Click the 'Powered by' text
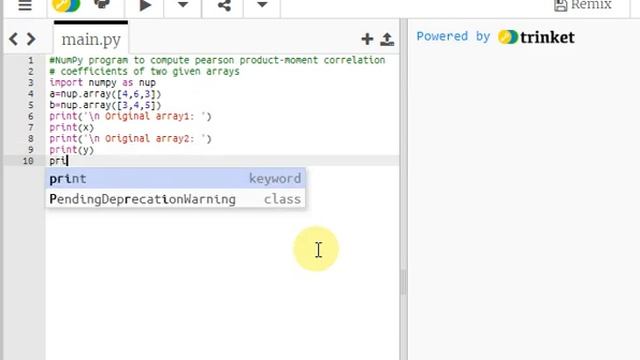640x360 pixels. 453,36
